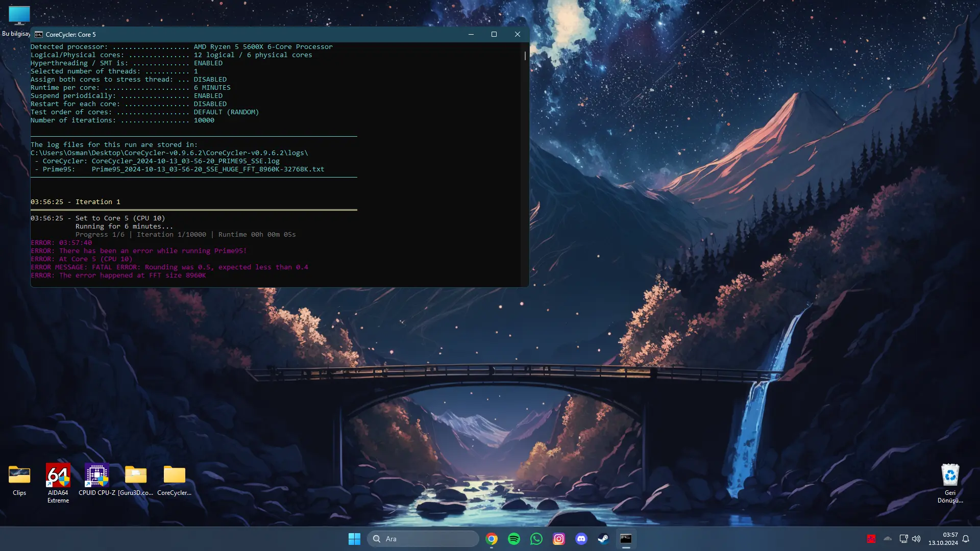
Task: Click the 03:56:25 - Iteration 1 line
Action: coord(76,202)
